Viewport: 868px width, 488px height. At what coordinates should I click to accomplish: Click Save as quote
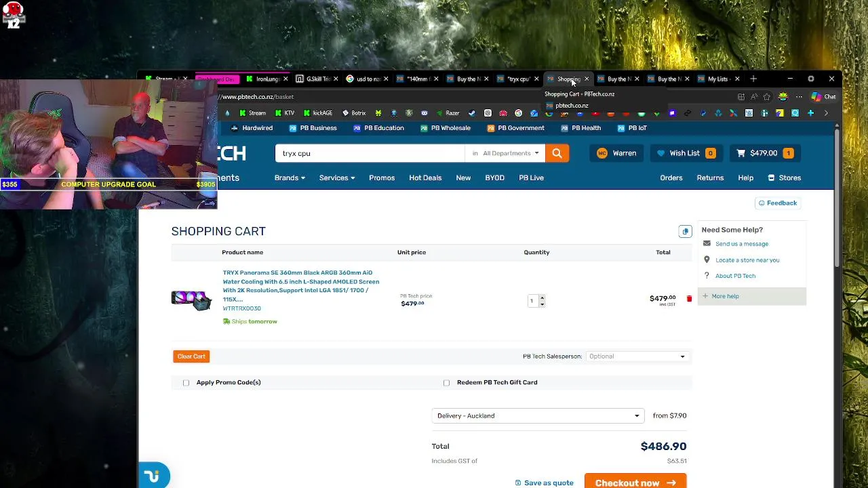coord(544,483)
